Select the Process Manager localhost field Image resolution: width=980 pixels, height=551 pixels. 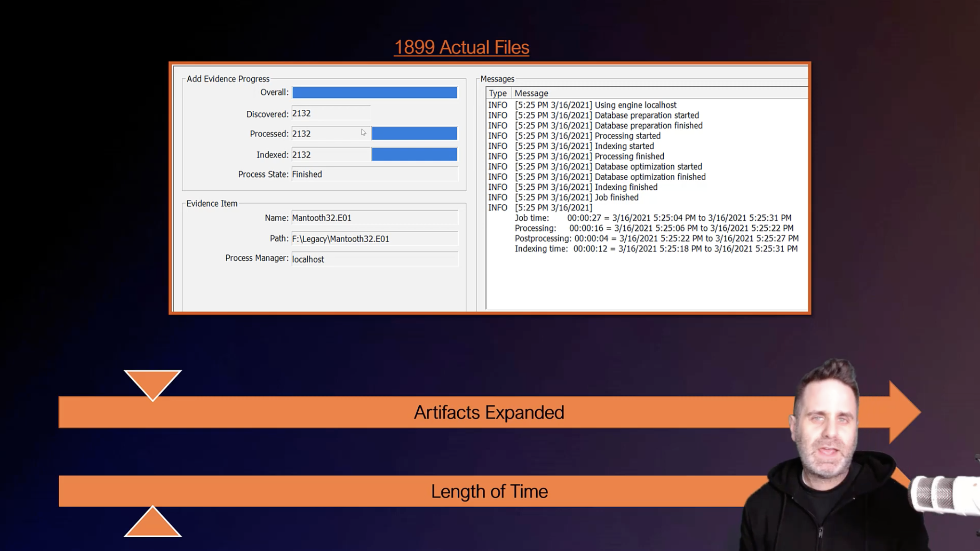pyautogui.click(x=374, y=259)
